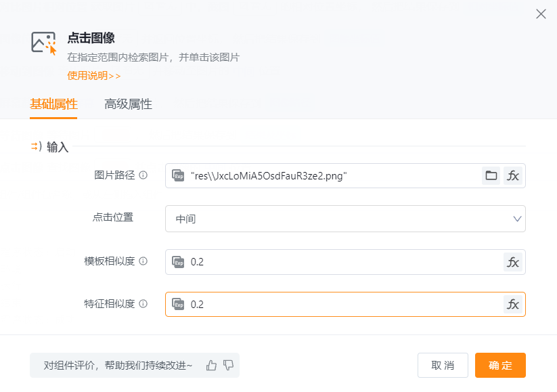Toggle the Exp mode icon in 模板相似度 field

[179, 262]
